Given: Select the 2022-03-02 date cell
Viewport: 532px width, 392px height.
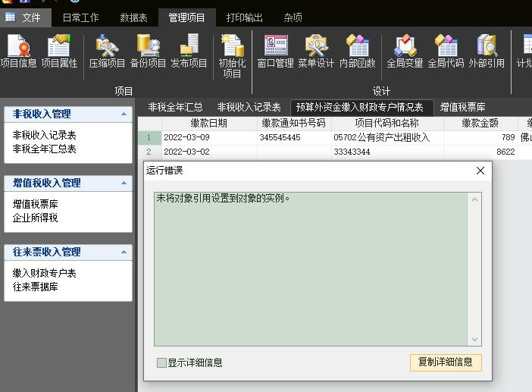Looking at the screenshot, I should tap(209, 152).
